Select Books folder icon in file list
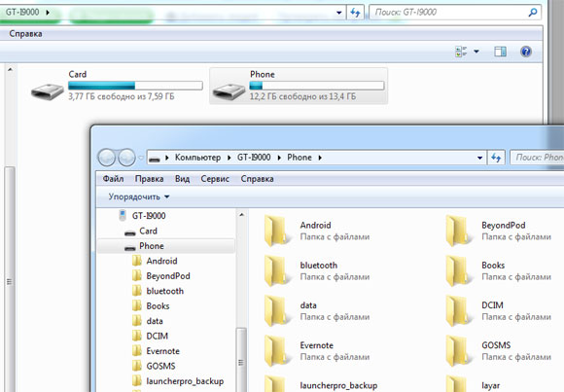This screenshot has height=392, width=564. [459, 271]
